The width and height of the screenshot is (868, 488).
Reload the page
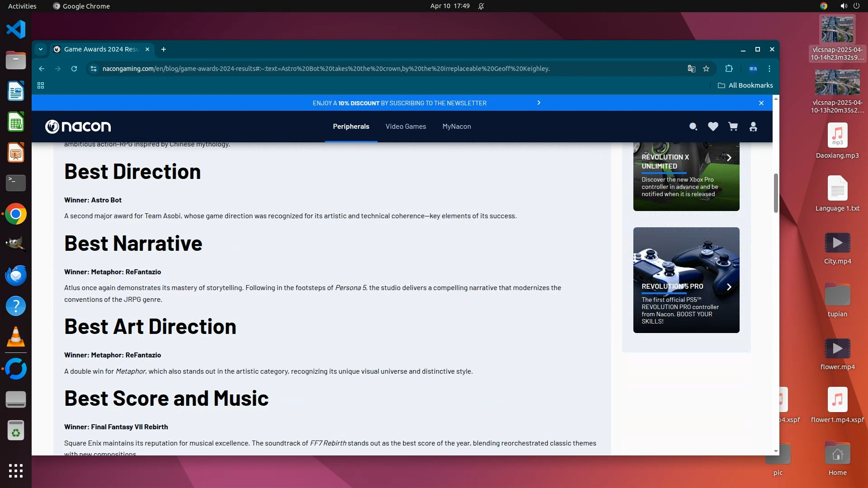tap(74, 69)
